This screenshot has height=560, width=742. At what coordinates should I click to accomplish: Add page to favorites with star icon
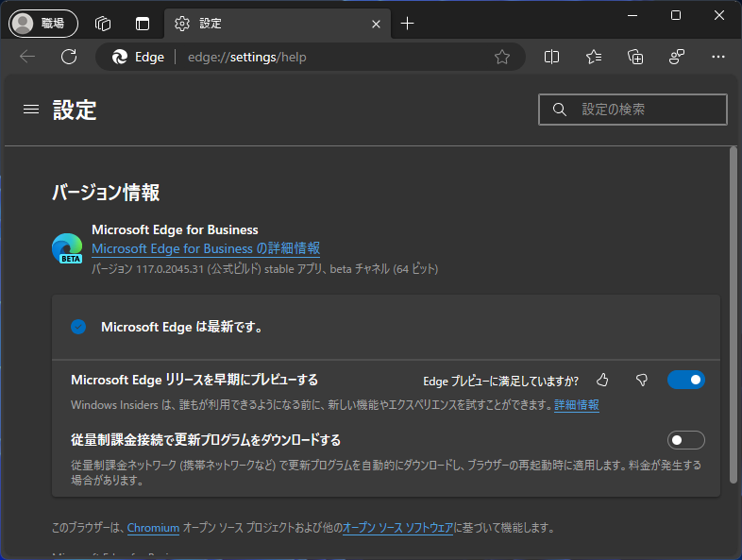pyautogui.click(x=501, y=57)
